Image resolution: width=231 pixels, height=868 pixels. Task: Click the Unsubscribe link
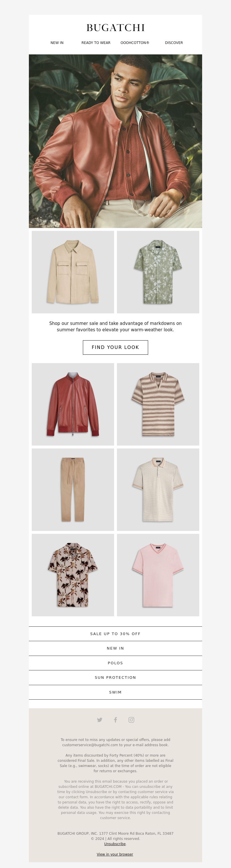tap(115, 844)
